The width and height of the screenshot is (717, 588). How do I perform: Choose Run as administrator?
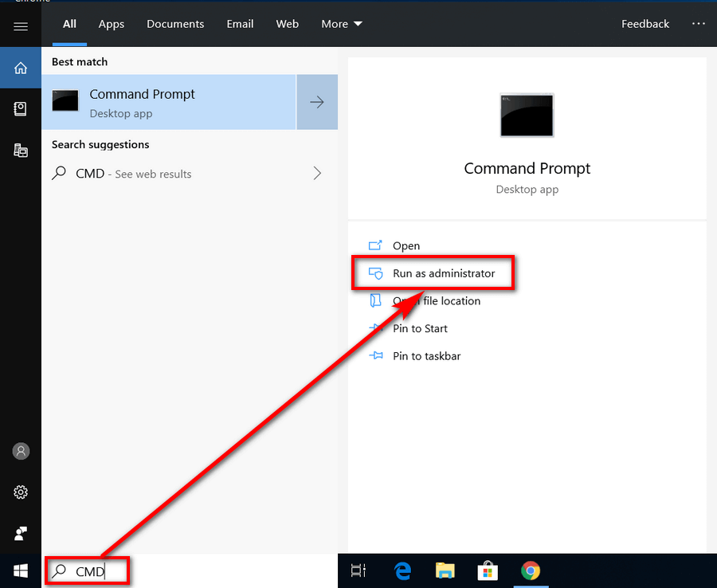pyautogui.click(x=432, y=273)
